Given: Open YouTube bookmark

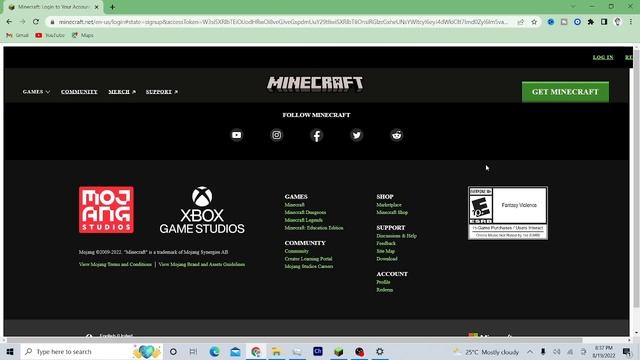Looking at the screenshot, I should [50, 36].
